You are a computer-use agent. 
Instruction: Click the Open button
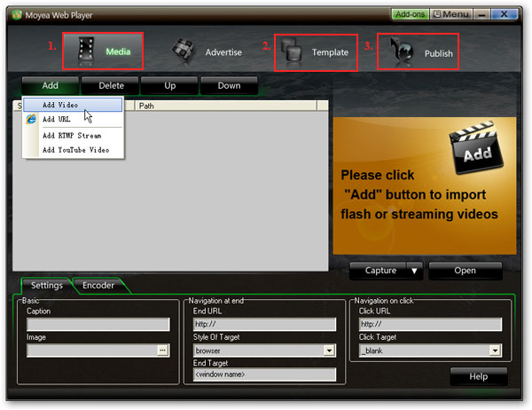click(465, 271)
